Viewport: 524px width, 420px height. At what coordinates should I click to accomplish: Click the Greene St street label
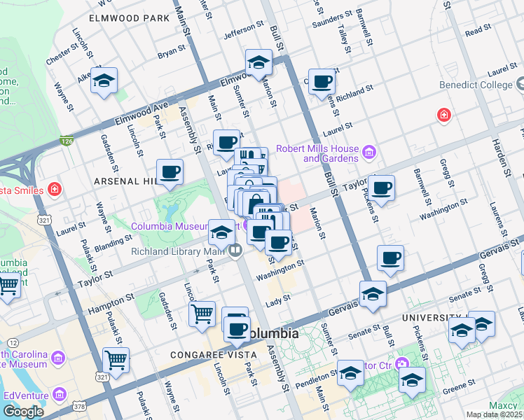[459, 387]
